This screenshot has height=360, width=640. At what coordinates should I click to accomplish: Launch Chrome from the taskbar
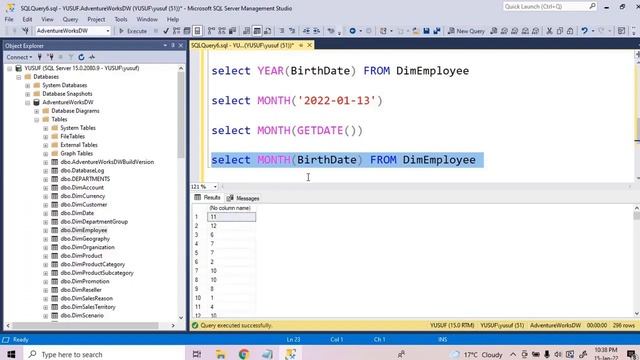pyautogui.click(x=244, y=354)
